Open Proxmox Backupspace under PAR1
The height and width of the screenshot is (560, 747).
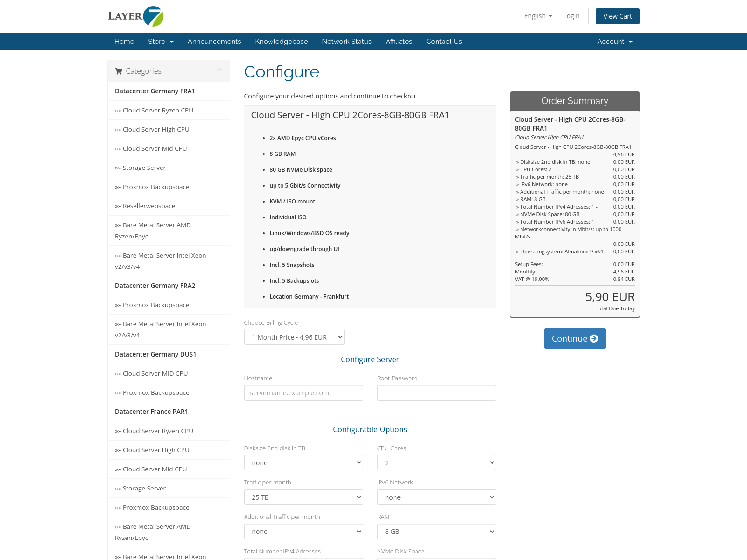(x=169, y=507)
